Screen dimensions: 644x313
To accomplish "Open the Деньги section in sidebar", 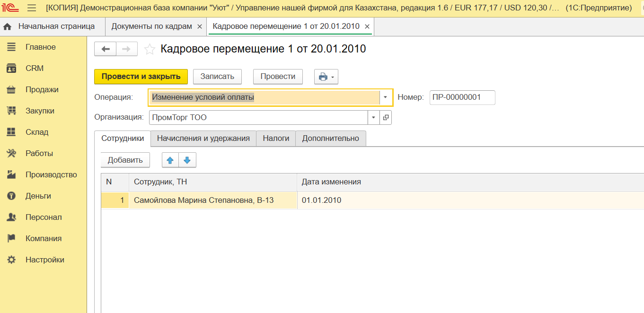I will [38, 196].
